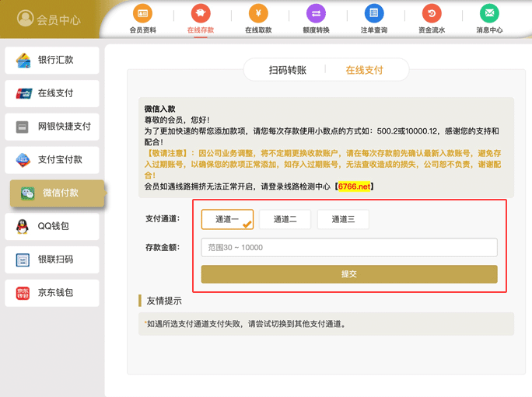The width and height of the screenshot is (532, 397).
Task: Select payment channel 通道一
Action: pyautogui.click(x=227, y=219)
